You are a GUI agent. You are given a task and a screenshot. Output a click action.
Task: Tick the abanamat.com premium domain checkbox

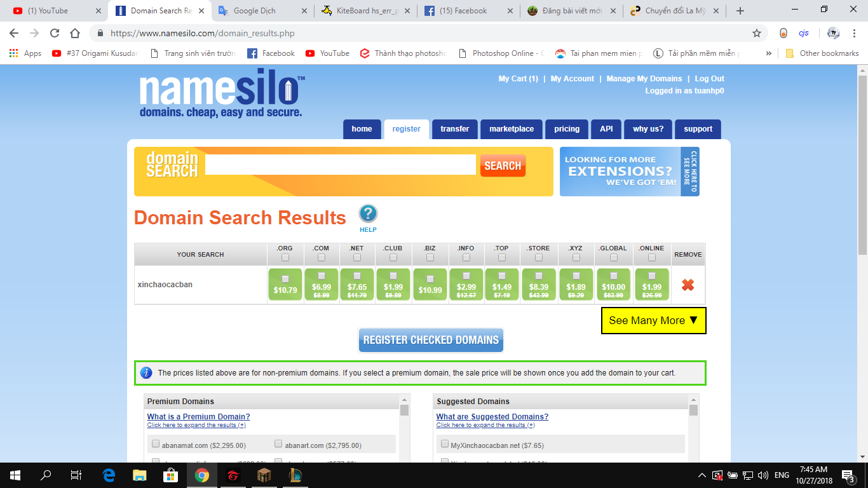[156, 444]
